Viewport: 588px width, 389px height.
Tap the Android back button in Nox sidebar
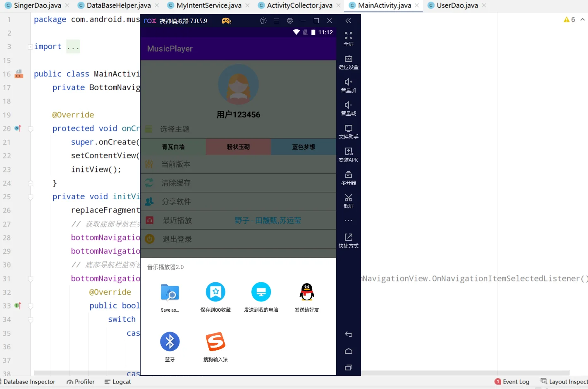[x=349, y=334]
